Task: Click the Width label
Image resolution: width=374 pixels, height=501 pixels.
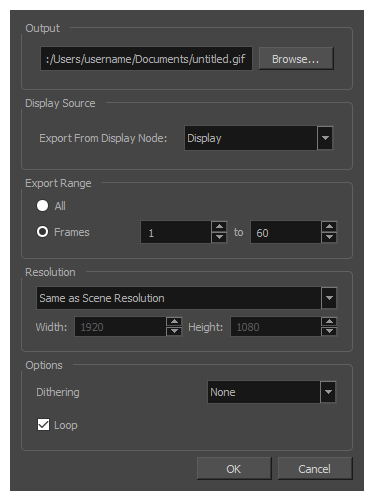Action: click(51, 327)
